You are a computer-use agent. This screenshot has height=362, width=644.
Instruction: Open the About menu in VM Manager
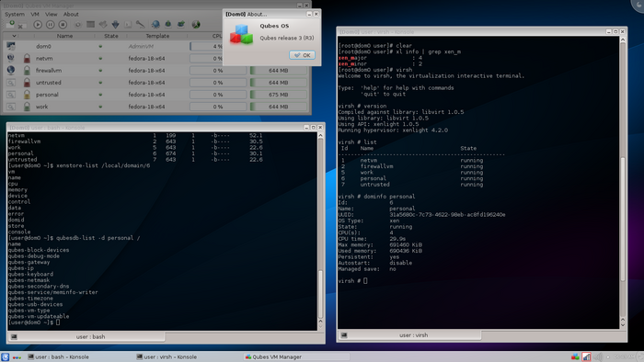(x=71, y=14)
